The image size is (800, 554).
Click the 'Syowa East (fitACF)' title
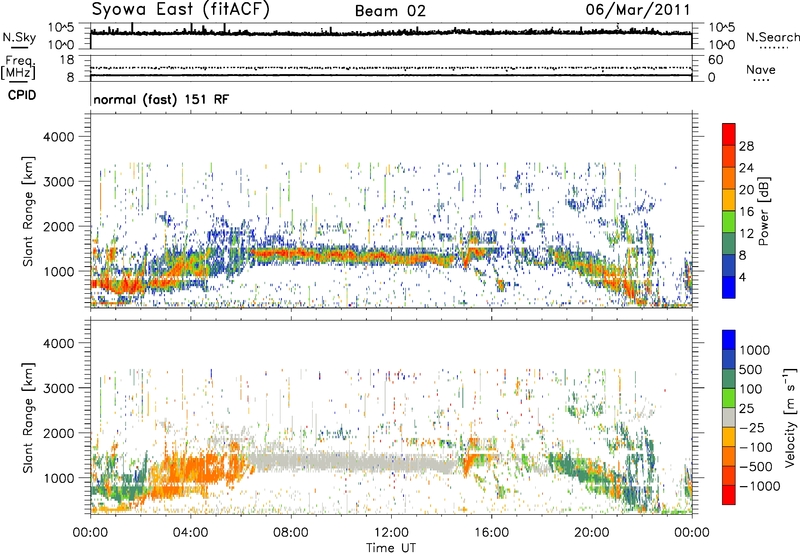click(181, 9)
